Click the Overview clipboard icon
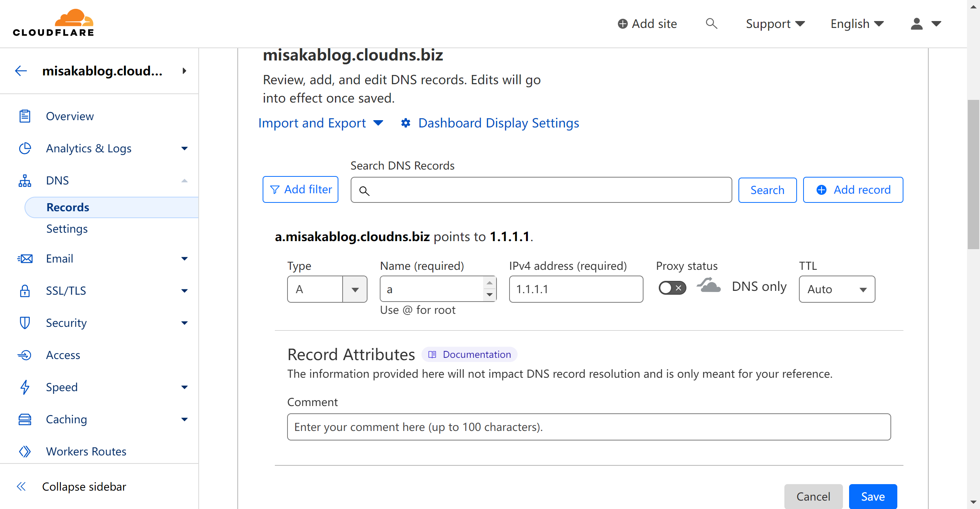 (25, 116)
